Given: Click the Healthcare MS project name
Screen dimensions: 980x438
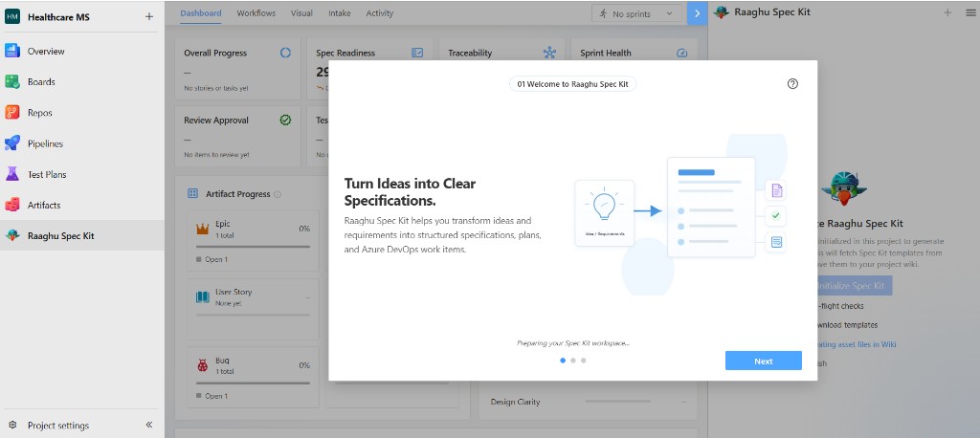Looking at the screenshot, I should (58, 17).
